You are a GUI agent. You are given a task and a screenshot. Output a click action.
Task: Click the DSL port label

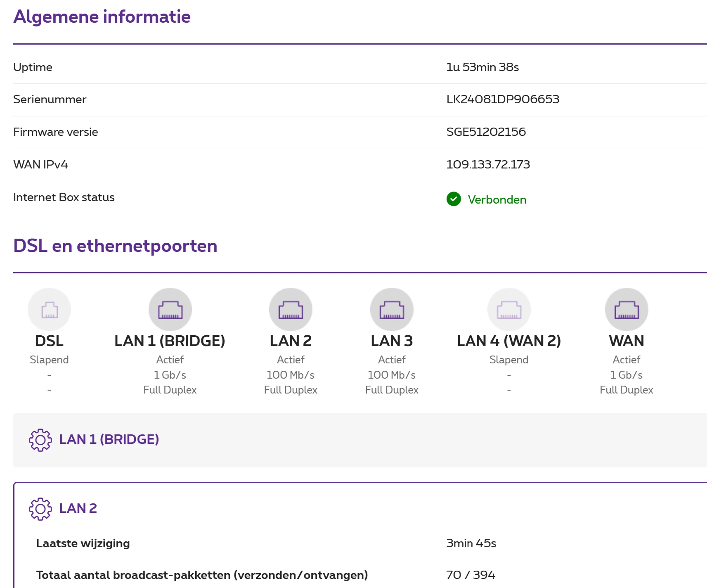click(x=49, y=341)
